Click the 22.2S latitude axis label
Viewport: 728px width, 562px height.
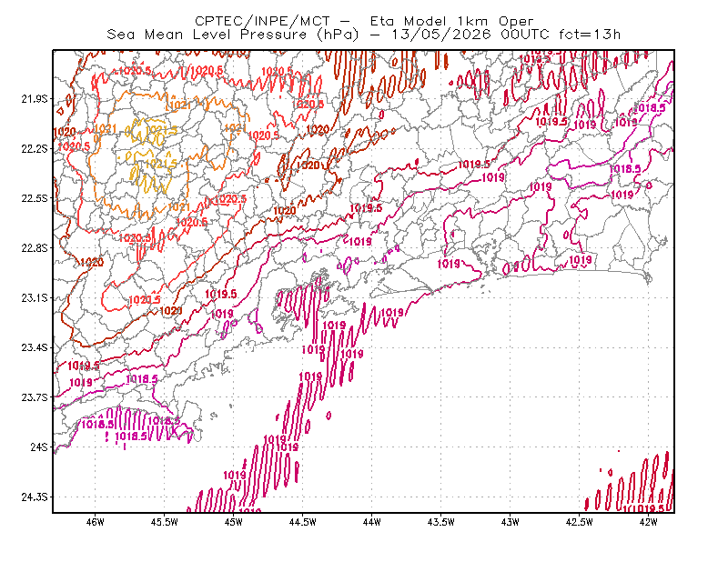tap(35, 148)
